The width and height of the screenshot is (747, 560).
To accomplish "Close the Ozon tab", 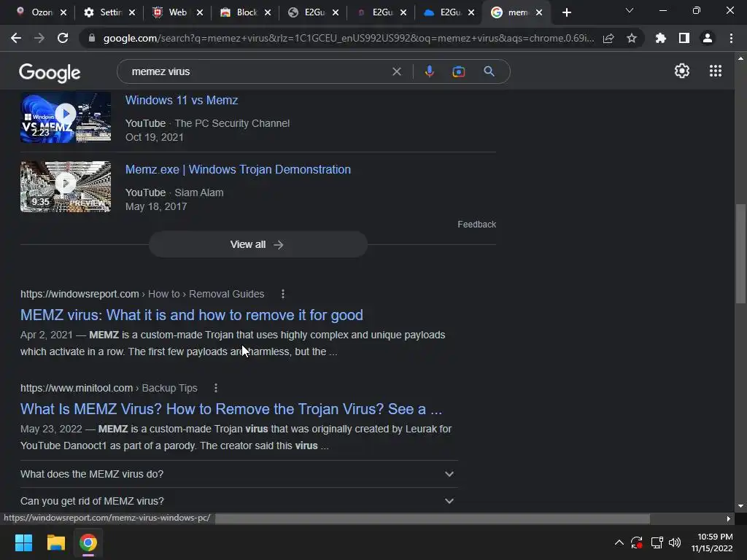I will click(63, 12).
